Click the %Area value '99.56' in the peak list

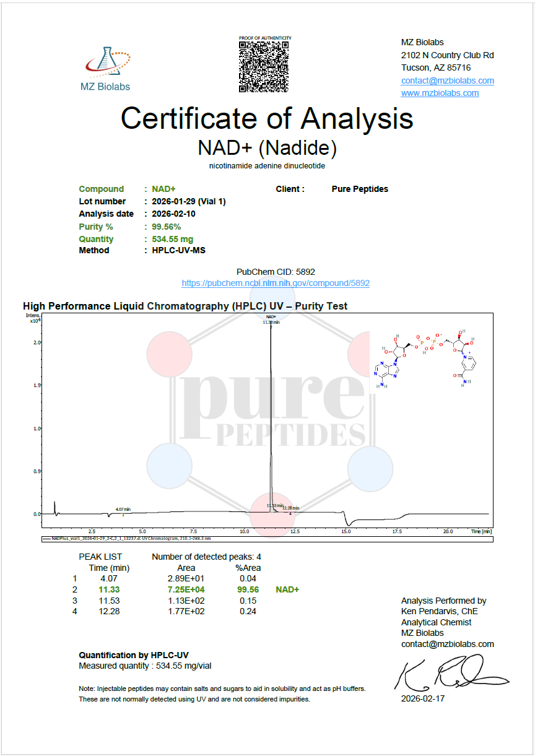(x=248, y=589)
